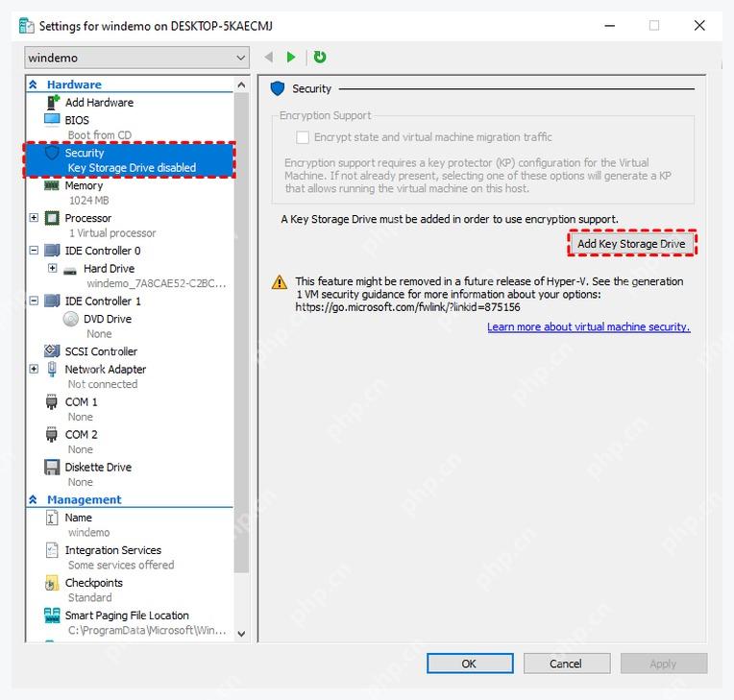
Task: Click the settings window title icon
Action: [x=27, y=26]
